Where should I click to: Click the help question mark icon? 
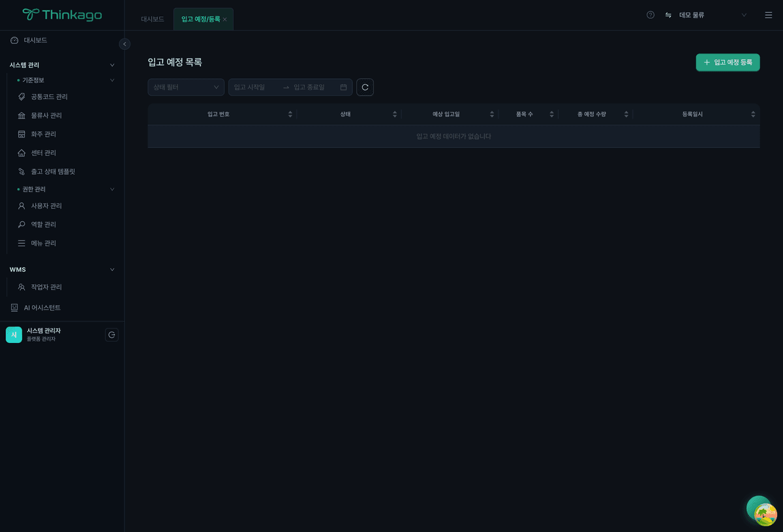pyautogui.click(x=651, y=15)
